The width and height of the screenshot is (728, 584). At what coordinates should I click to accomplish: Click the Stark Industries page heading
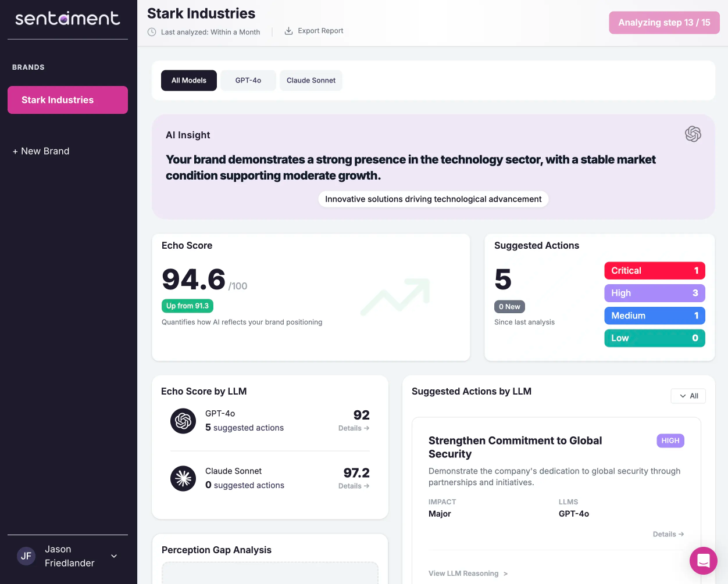coord(201,13)
